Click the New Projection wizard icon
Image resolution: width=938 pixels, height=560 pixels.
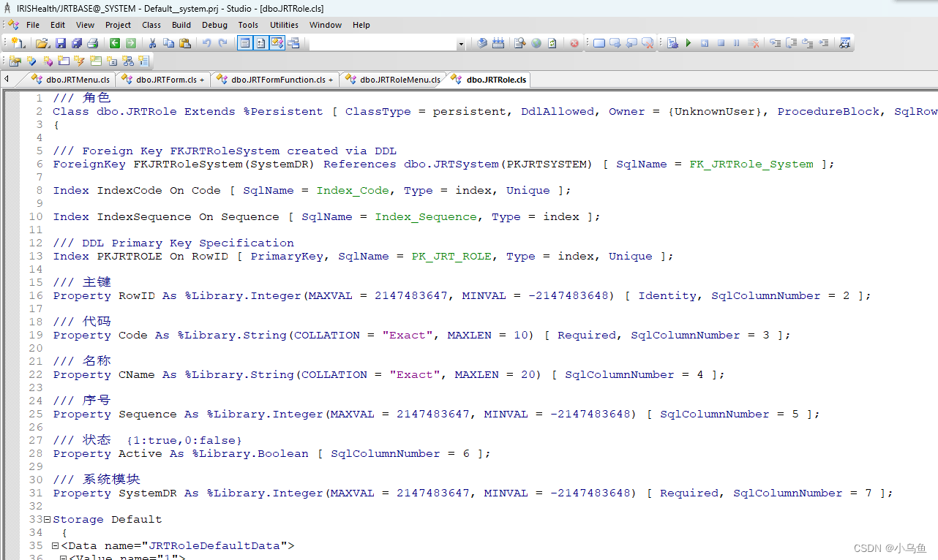click(x=111, y=61)
